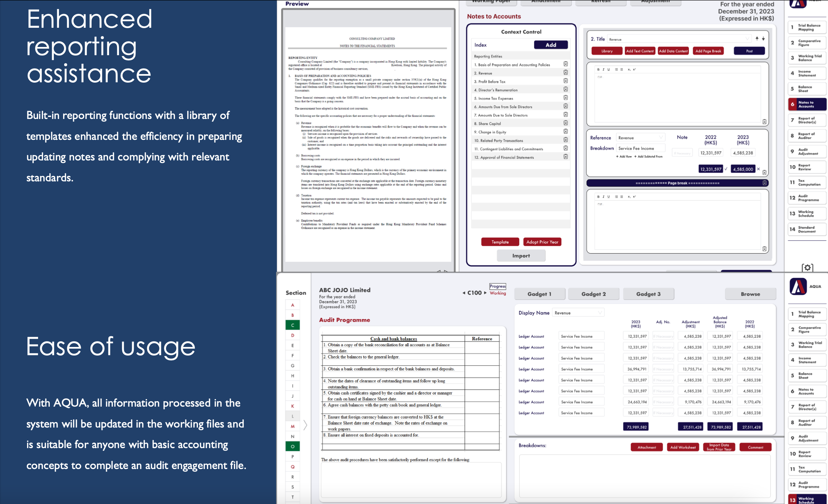Click Underline in editor below page break
Screen dimensions: 828x504
tap(608, 197)
